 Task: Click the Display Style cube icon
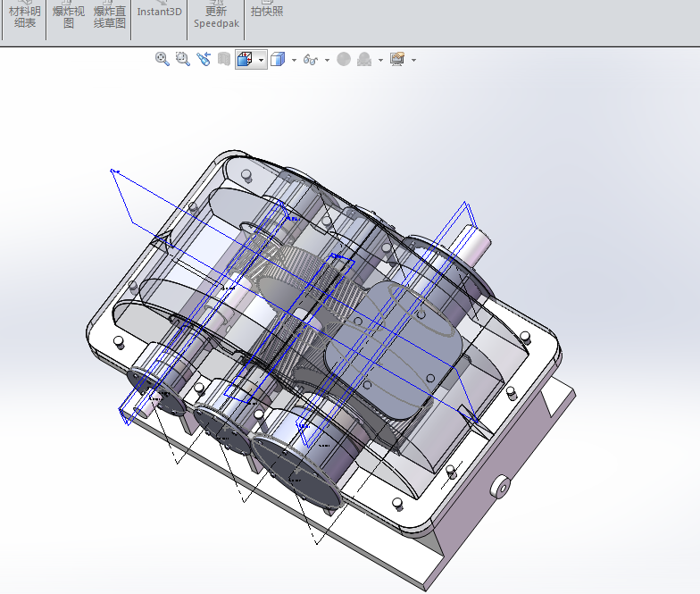[x=278, y=59]
